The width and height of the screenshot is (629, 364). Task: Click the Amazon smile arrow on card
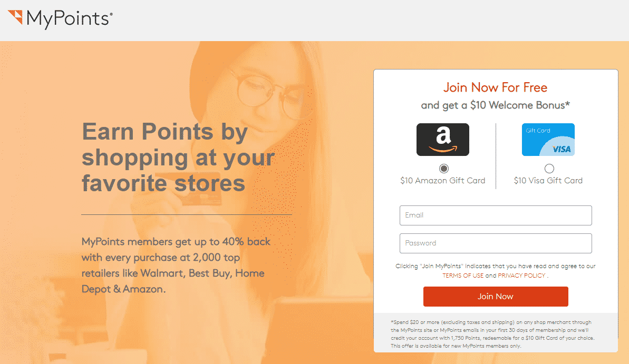tap(443, 150)
